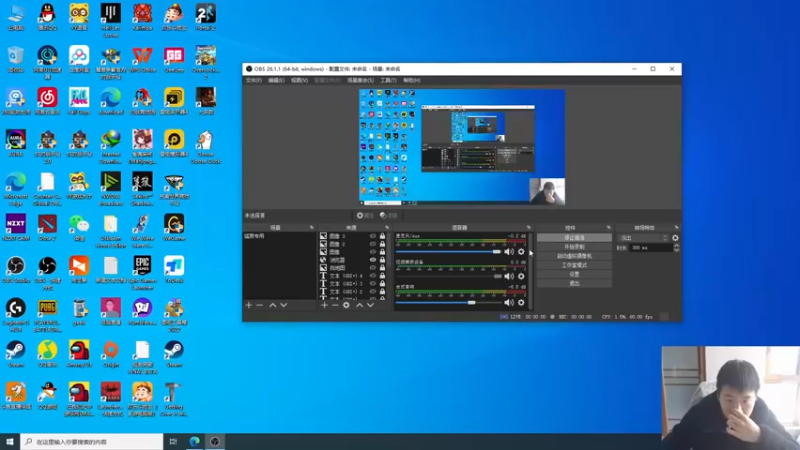Mute the 视频捕获设备 channel speaker

(509, 277)
